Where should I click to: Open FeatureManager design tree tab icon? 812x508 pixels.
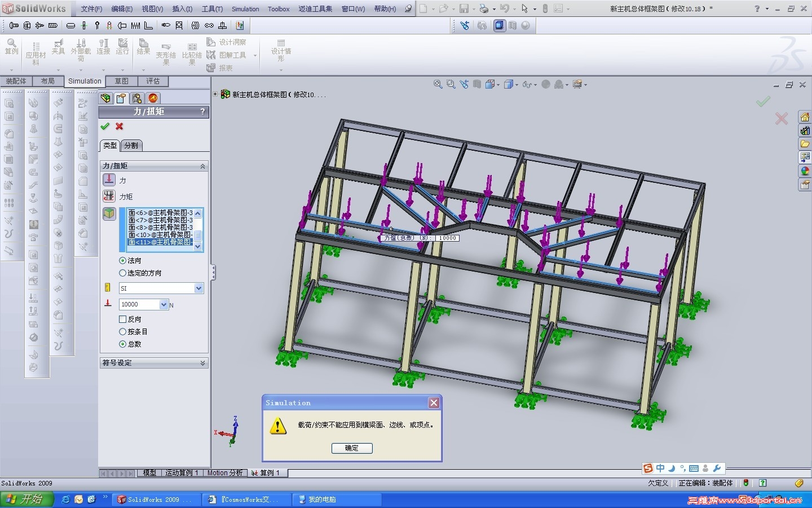pos(105,98)
